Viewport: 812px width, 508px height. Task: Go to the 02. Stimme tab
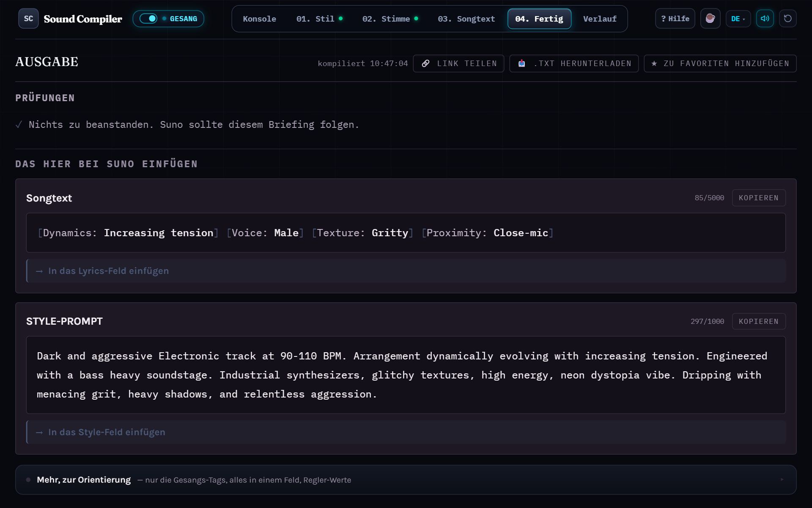point(390,19)
